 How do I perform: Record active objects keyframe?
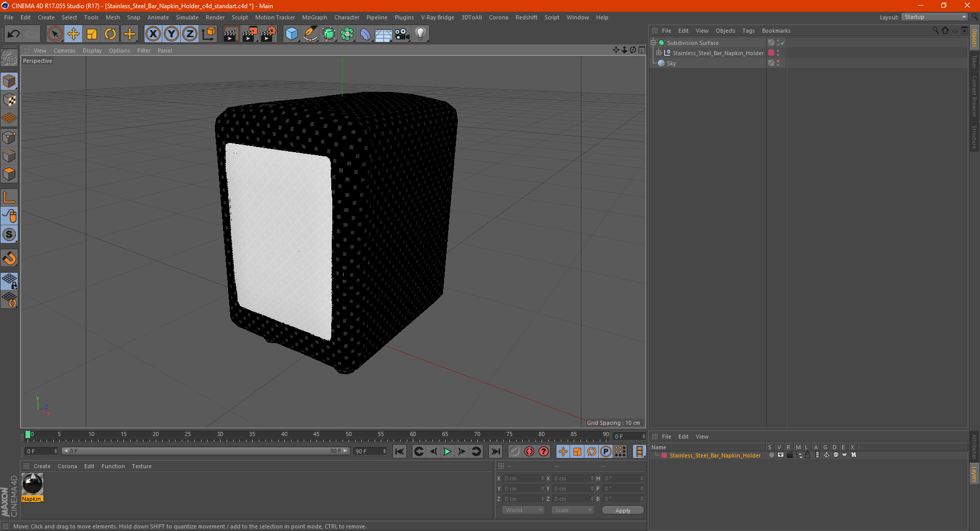pos(515,451)
